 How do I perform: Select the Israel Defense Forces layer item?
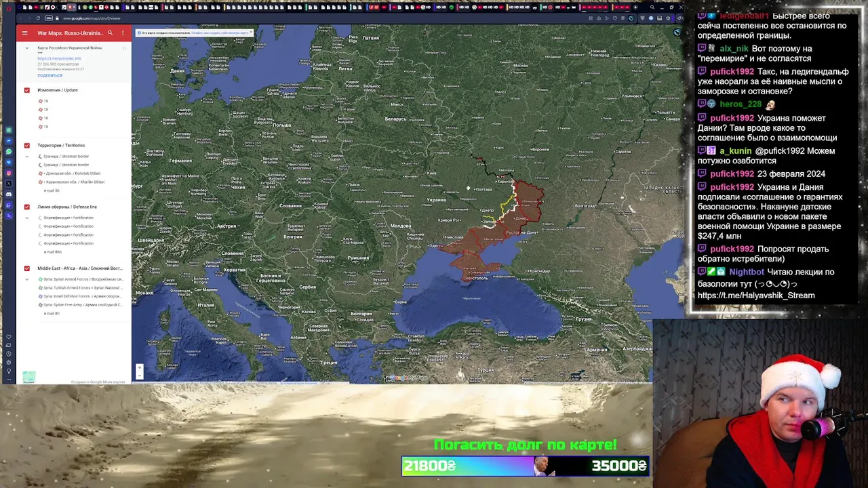81,296
